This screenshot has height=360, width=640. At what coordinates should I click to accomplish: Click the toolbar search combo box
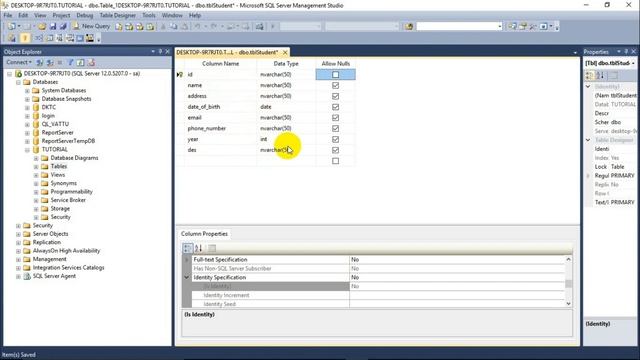pos(459,27)
